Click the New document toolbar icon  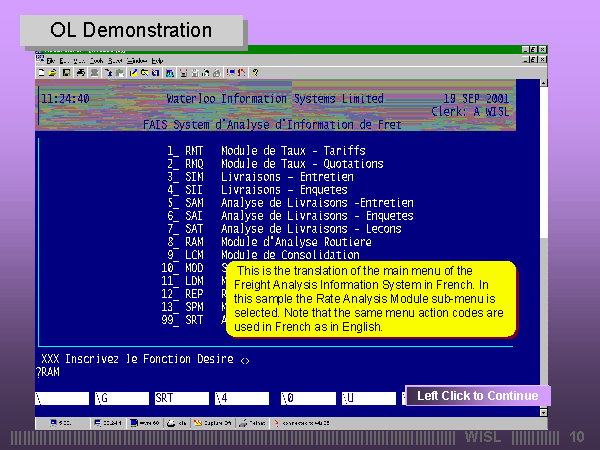(40, 72)
